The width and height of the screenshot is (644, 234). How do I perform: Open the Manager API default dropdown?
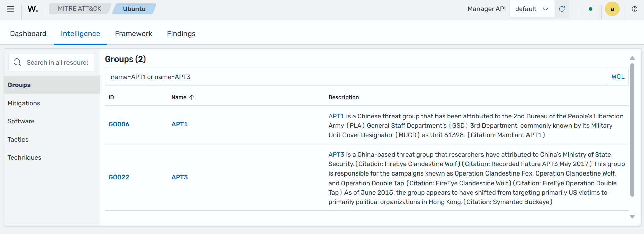pos(532,9)
